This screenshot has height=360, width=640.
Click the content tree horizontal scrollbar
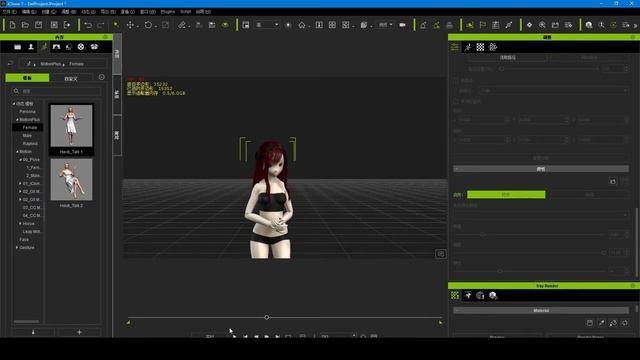26,322
